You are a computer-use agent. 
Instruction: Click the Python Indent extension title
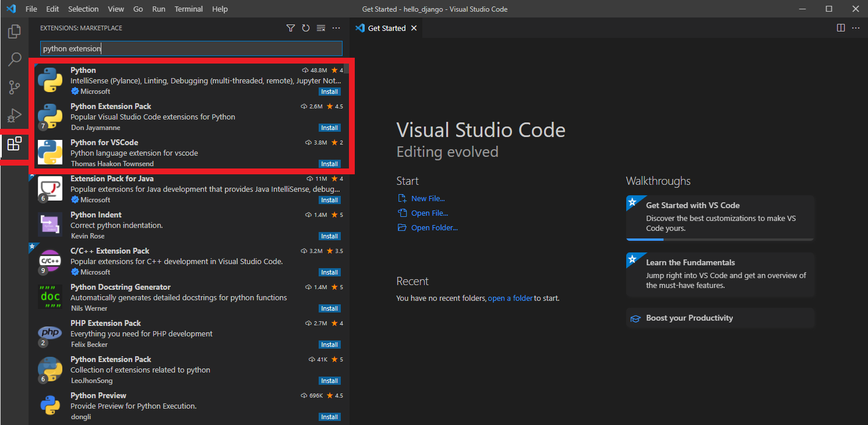click(x=96, y=215)
